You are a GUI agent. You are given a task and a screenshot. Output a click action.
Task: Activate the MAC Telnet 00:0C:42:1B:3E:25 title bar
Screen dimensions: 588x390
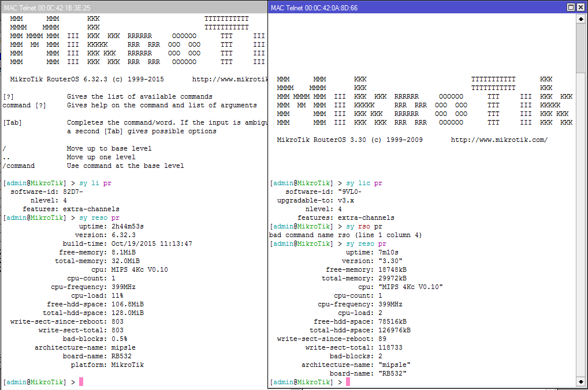134,7
